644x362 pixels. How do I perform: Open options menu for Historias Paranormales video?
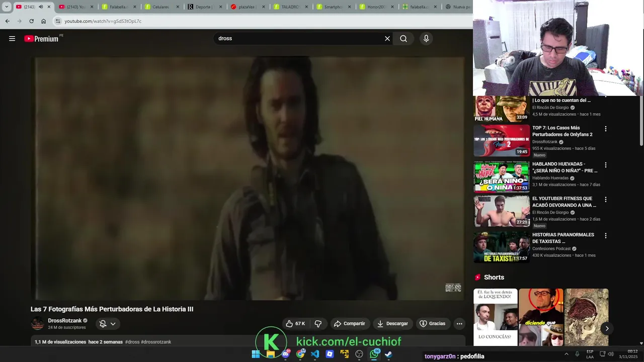(x=605, y=235)
